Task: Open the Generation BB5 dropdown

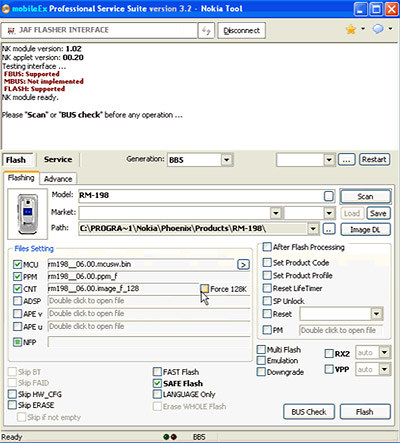Action: 226,160
